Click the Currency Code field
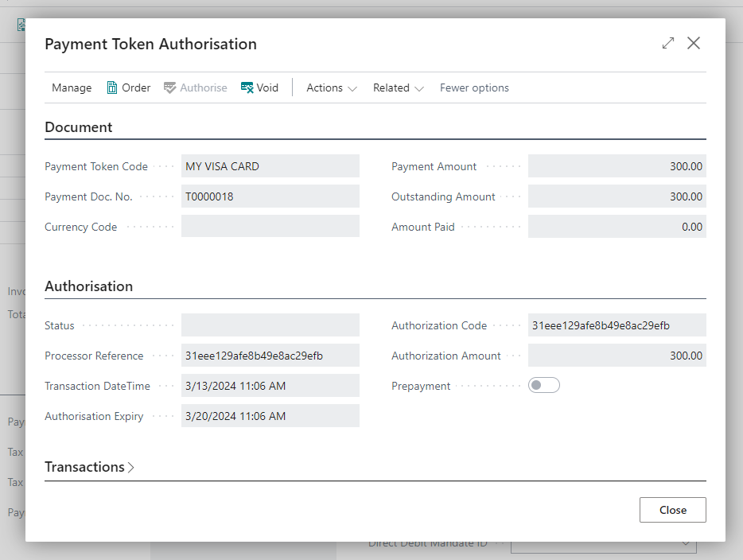 270,227
